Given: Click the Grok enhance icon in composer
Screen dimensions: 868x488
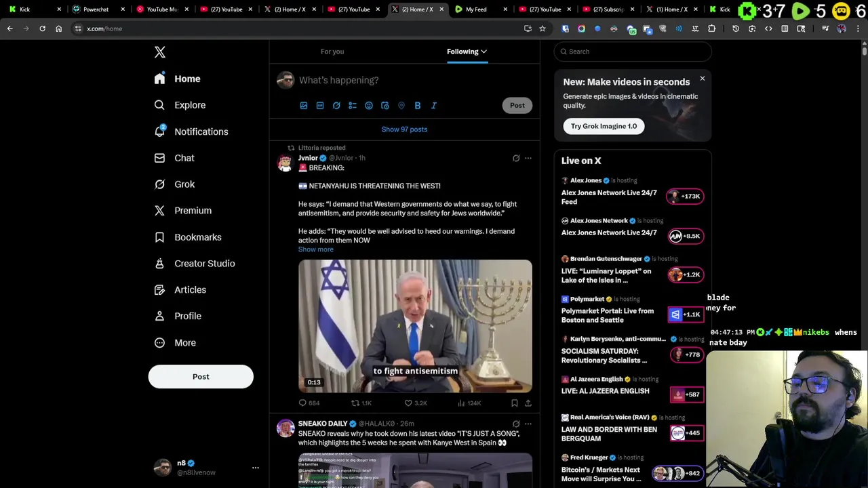Looking at the screenshot, I should [x=336, y=106].
